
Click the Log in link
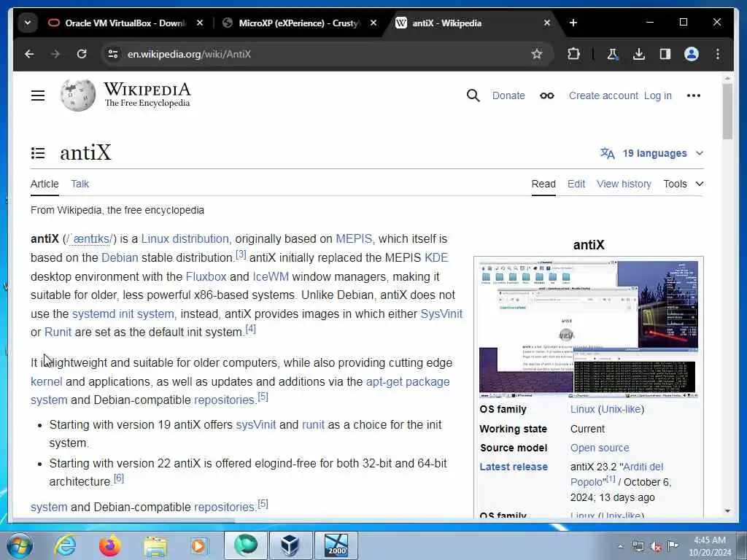click(658, 96)
